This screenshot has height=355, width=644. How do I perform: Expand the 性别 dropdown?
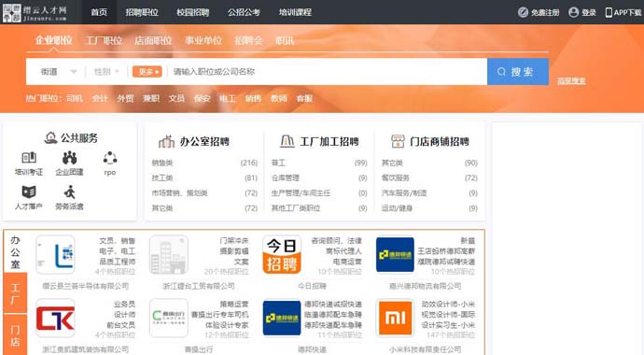click(x=106, y=72)
